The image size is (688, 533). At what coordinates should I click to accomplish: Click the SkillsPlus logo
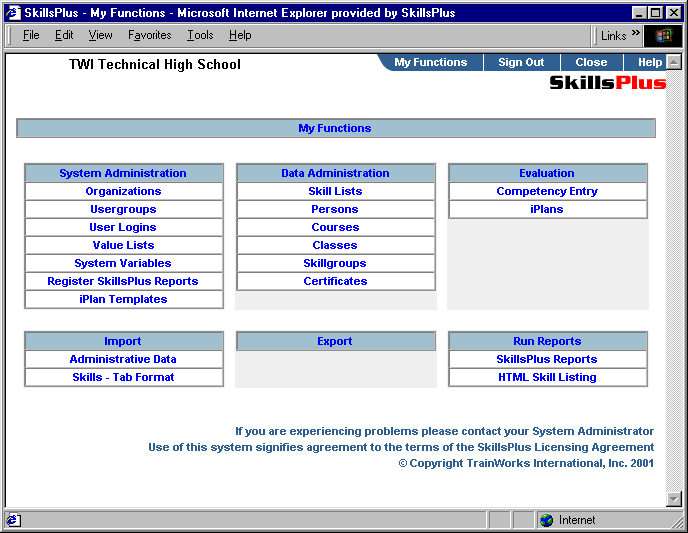coord(608,82)
